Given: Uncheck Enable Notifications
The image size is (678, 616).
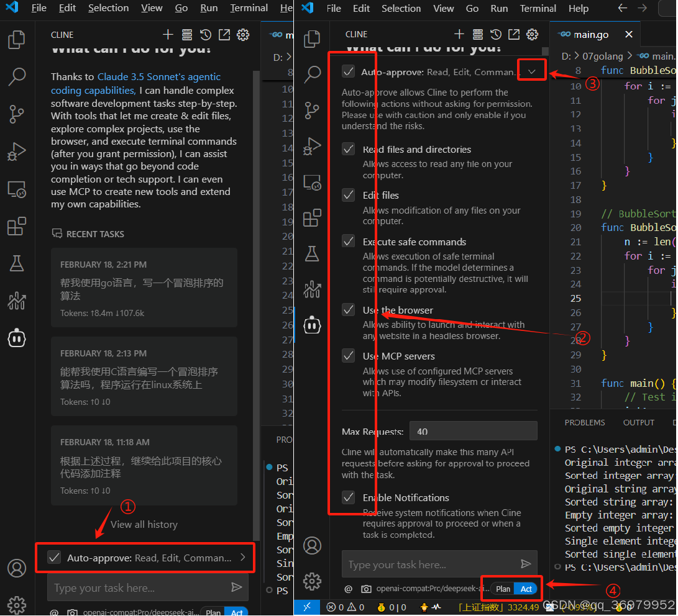Looking at the screenshot, I should point(348,497).
